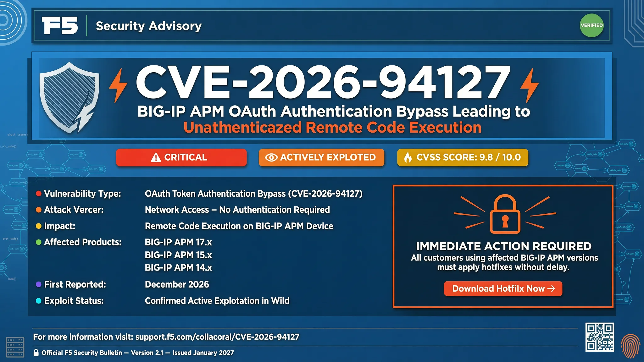Click the flame icon in CVSS badge
Image resolution: width=644 pixels, height=362 pixels.
pyautogui.click(x=408, y=157)
